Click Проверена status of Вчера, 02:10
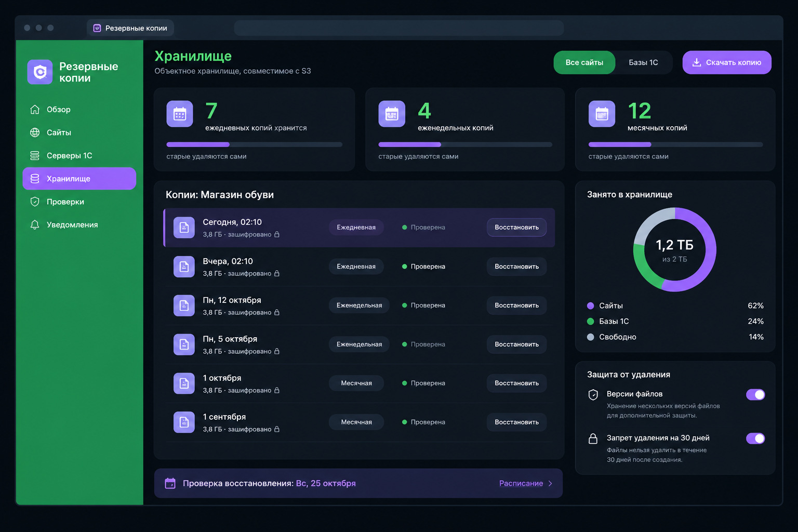798x532 pixels. (x=423, y=267)
